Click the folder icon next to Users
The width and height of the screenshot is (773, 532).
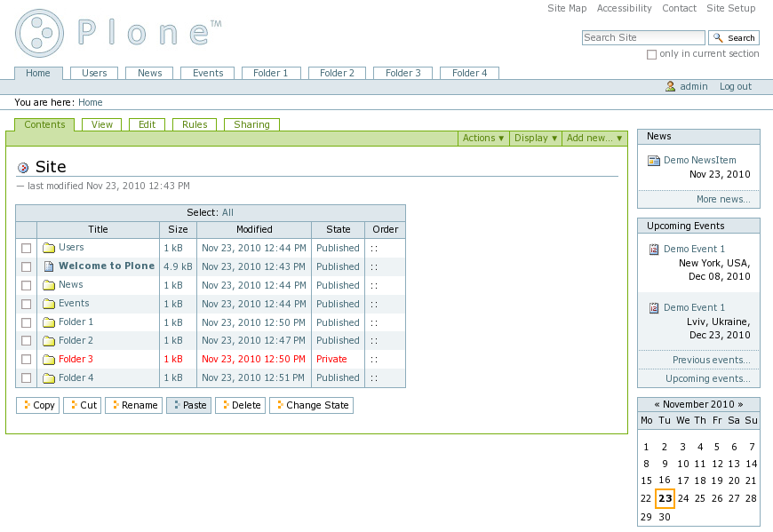point(50,248)
